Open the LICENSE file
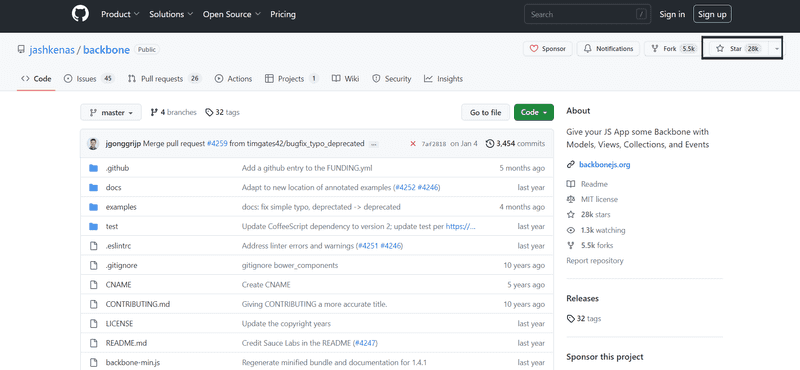The width and height of the screenshot is (800, 370). (x=119, y=324)
